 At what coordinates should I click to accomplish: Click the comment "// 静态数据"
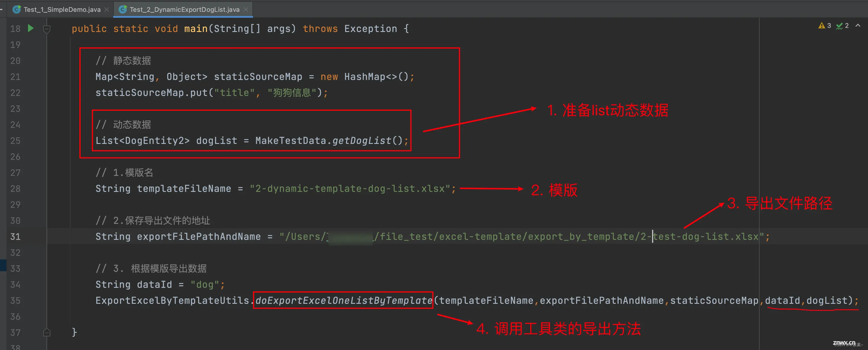click(123, 61)
